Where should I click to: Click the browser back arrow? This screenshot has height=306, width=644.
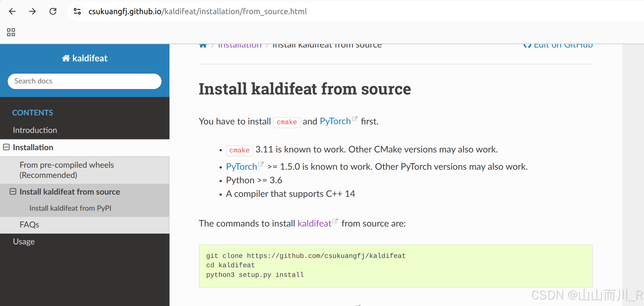[12, 11]
